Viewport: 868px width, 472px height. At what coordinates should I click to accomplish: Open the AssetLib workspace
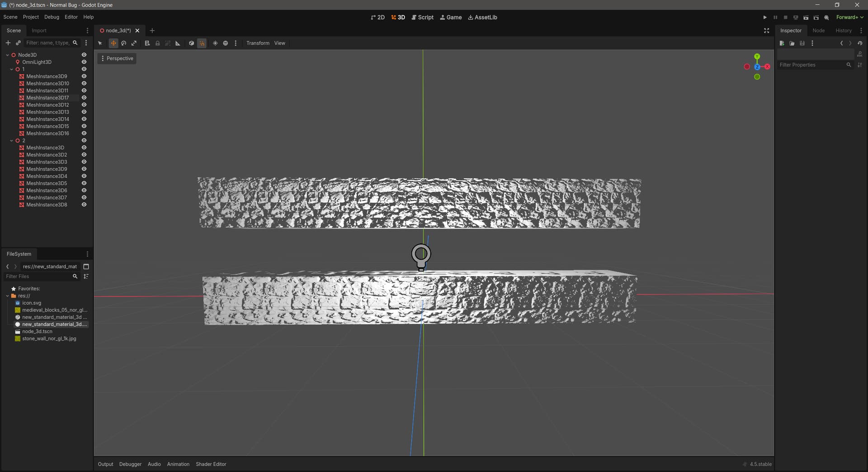(x=482, y=17)
